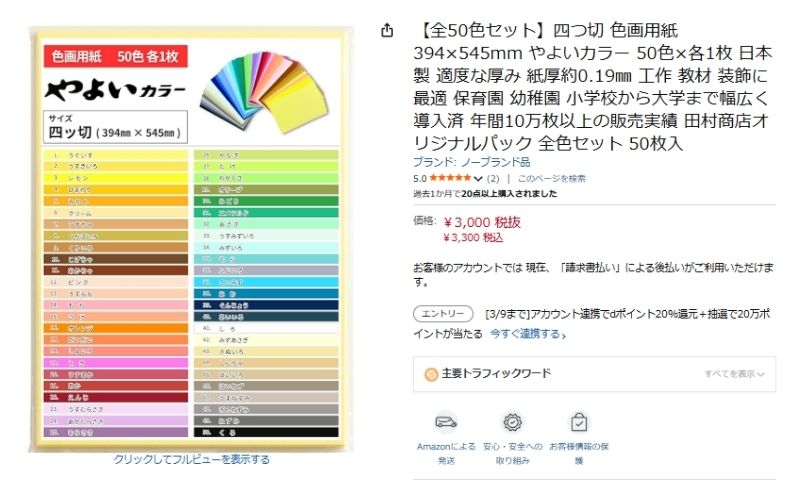This screenshot has height=500, width=800.
Task: Open the 今すぐ連携する link
Action: (528, 333)
